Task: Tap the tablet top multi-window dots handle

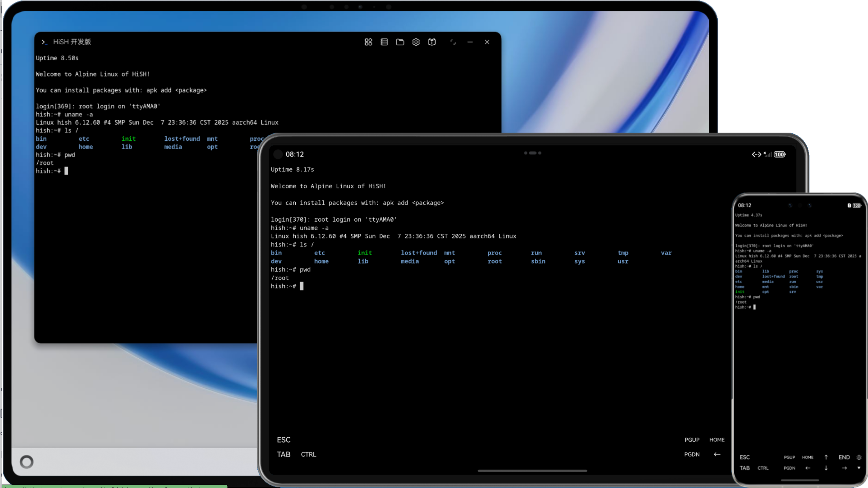Action: click(x=533, y=153)
